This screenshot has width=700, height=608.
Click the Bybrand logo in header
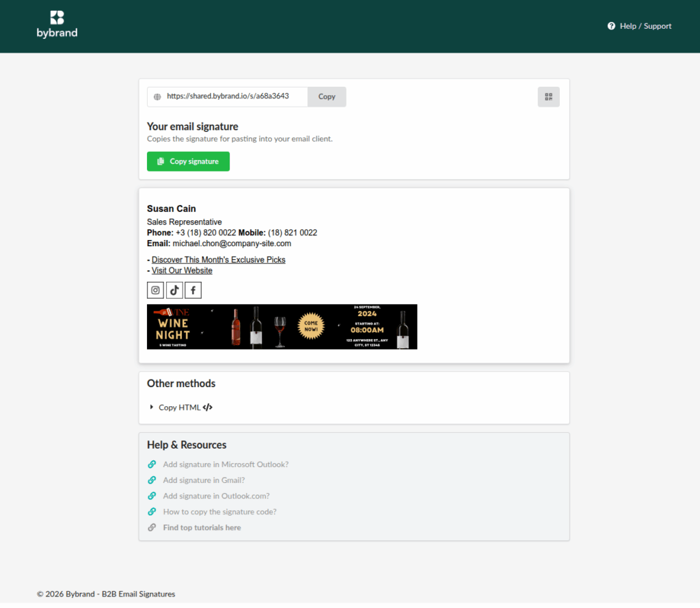point(57,25)
